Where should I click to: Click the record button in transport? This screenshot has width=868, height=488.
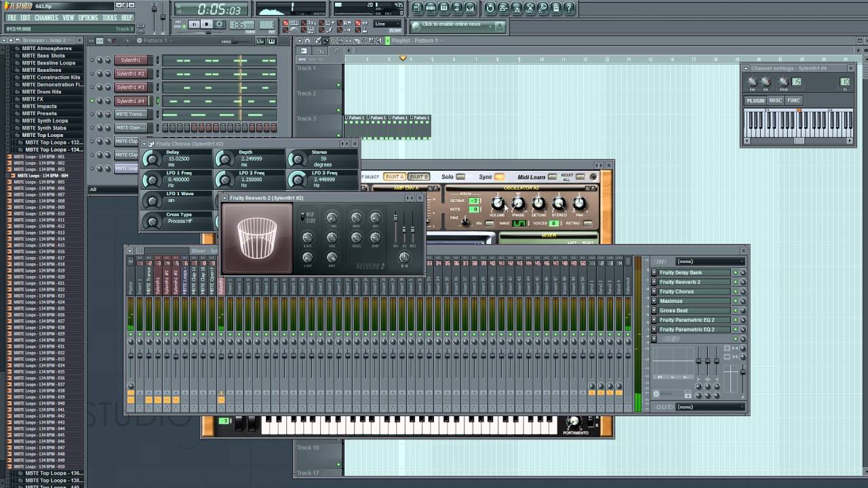tap(220, 24)
